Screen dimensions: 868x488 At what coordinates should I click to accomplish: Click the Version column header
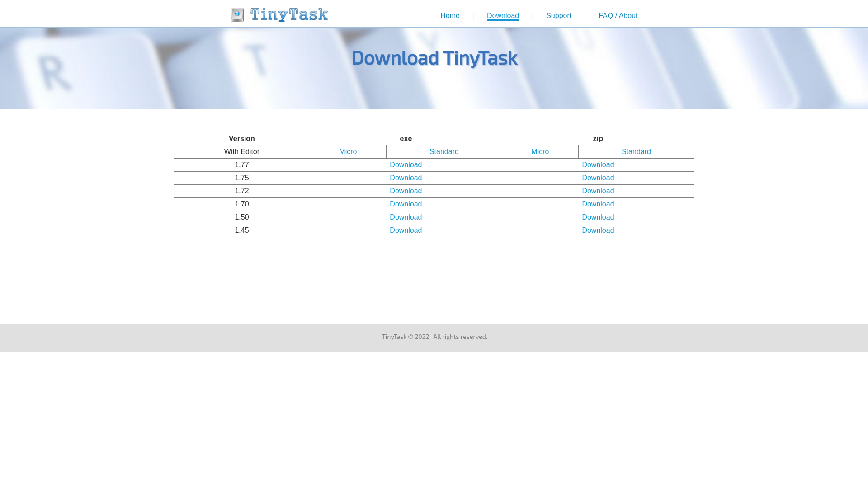242,139
